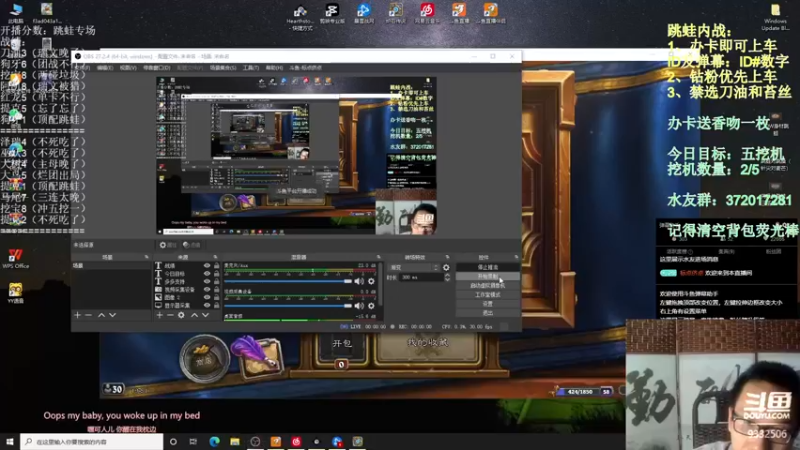Open NetEase Music red taskbar icon

pos(296,441)
